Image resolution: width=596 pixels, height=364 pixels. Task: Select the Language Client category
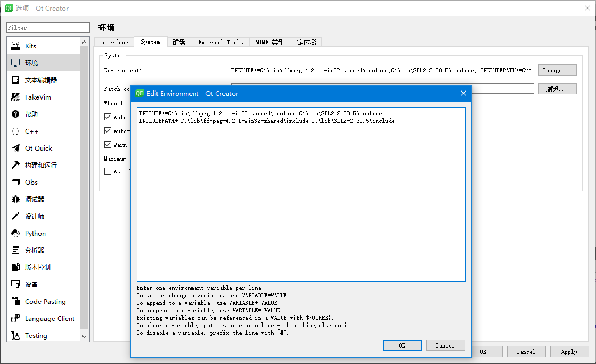(x=44, y=318)
